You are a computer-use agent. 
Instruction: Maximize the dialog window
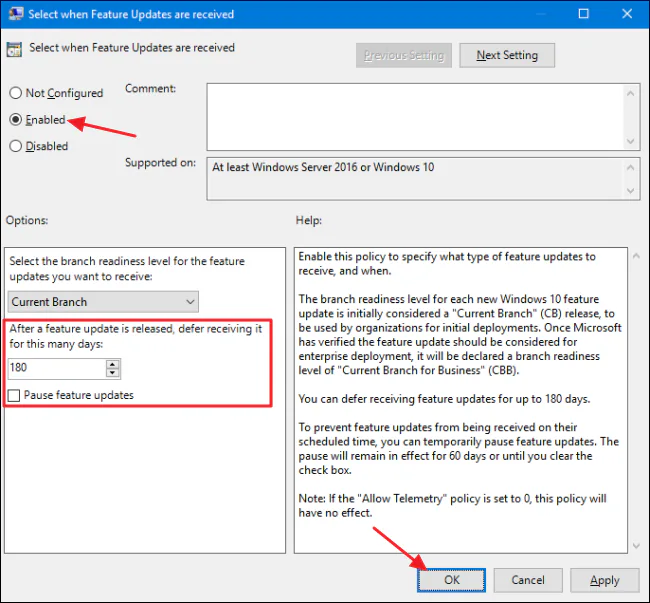click(584, 14)
